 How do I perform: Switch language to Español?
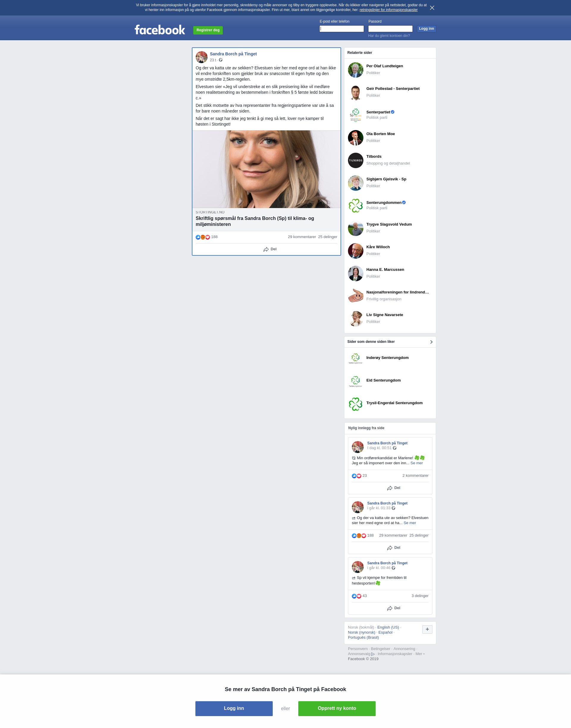385,632
